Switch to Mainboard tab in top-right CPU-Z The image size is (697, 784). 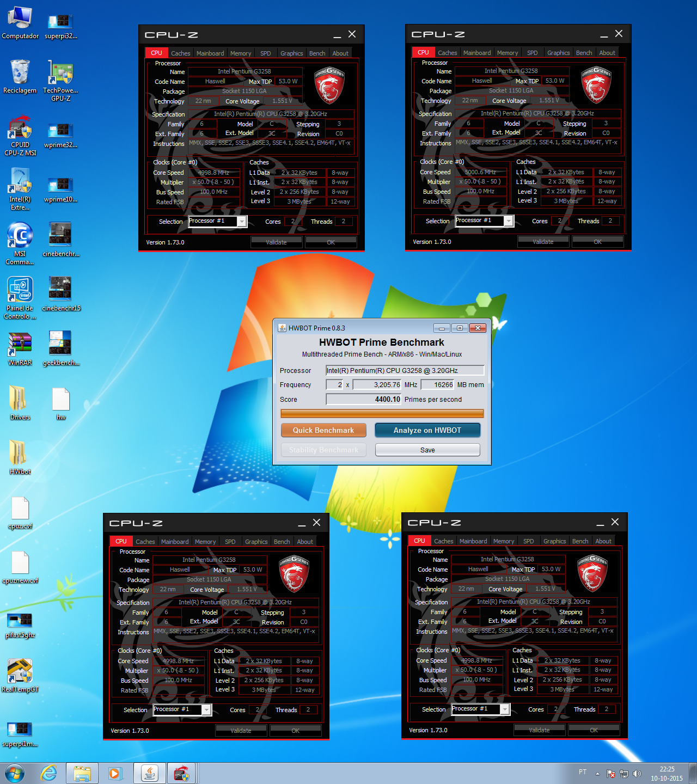point(477,53)
